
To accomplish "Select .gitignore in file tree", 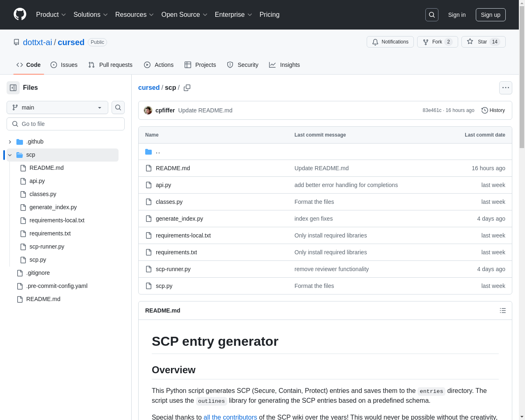I will [38, 273].
